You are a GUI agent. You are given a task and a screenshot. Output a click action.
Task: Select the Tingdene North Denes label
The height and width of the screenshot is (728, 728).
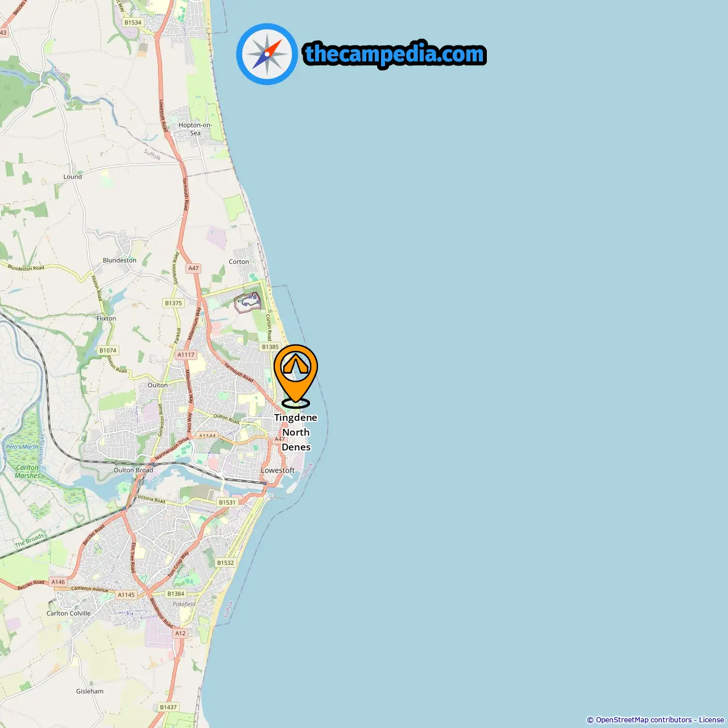(296, 432)
